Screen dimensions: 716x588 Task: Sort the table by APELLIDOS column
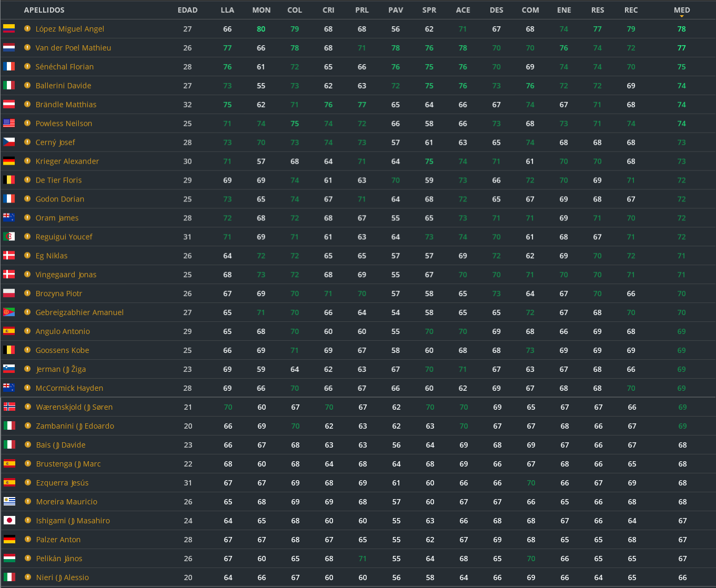coord(44,10)
